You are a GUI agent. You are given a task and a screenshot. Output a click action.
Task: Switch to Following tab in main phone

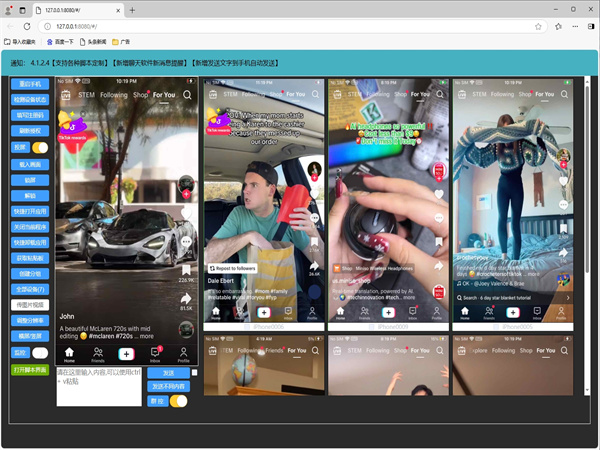113,95
